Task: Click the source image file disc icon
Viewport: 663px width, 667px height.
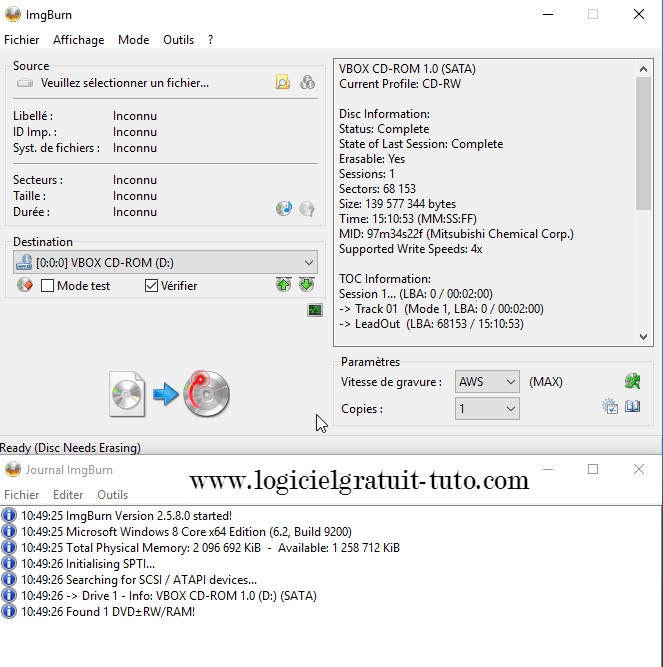Action: [x=127, y=394]
